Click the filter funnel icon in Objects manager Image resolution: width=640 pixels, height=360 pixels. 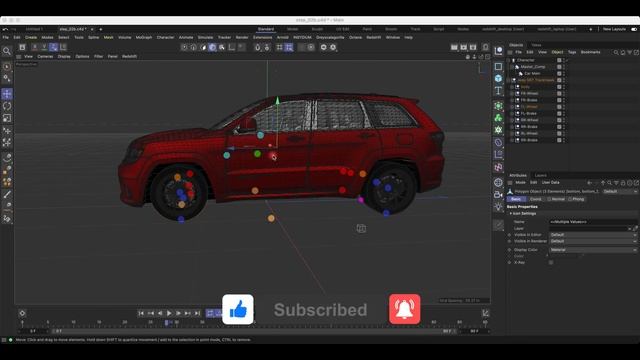click(x=630, y=52)
